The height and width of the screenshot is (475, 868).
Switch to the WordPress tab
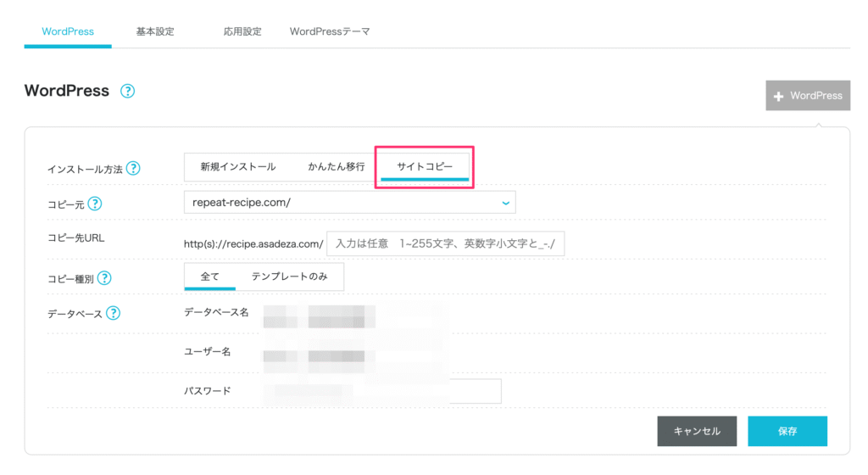[x=68, y=31]
